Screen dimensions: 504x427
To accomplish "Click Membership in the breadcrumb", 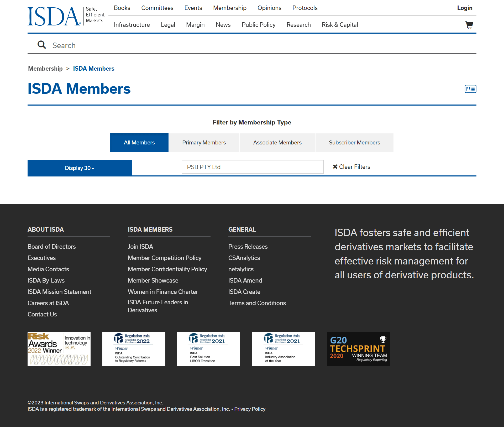I will (45, 69).
